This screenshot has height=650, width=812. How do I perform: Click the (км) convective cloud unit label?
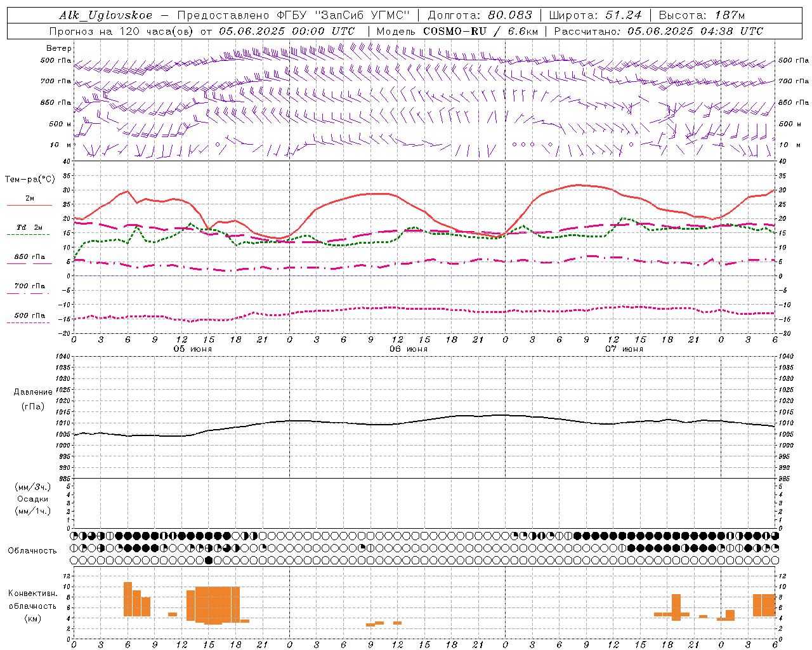[x=33, y=618]
